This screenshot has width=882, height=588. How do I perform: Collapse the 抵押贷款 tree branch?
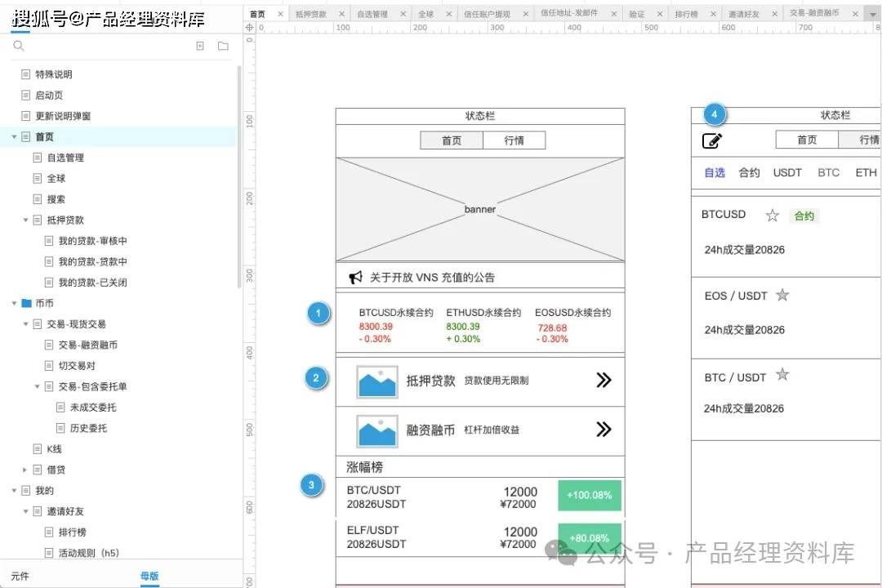(x=25, y=220)
